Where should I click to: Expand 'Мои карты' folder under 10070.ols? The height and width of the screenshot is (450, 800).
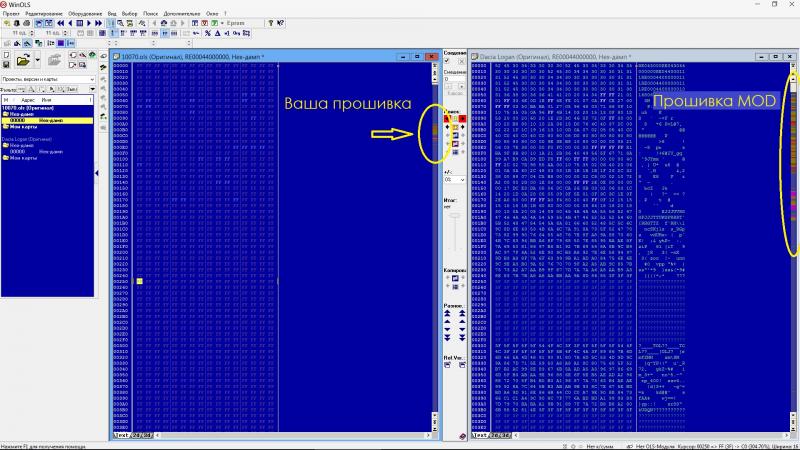click(x=6, y=127)
